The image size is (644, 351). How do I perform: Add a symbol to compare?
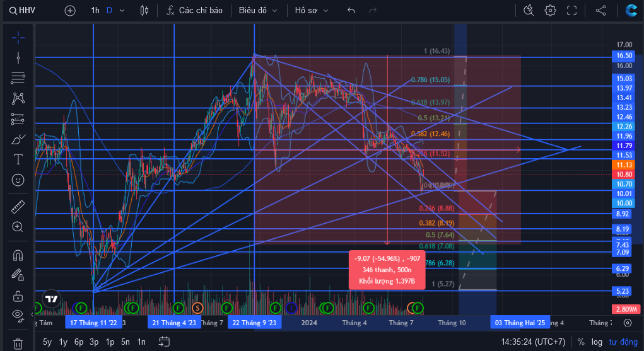click(x=70, y=11)
